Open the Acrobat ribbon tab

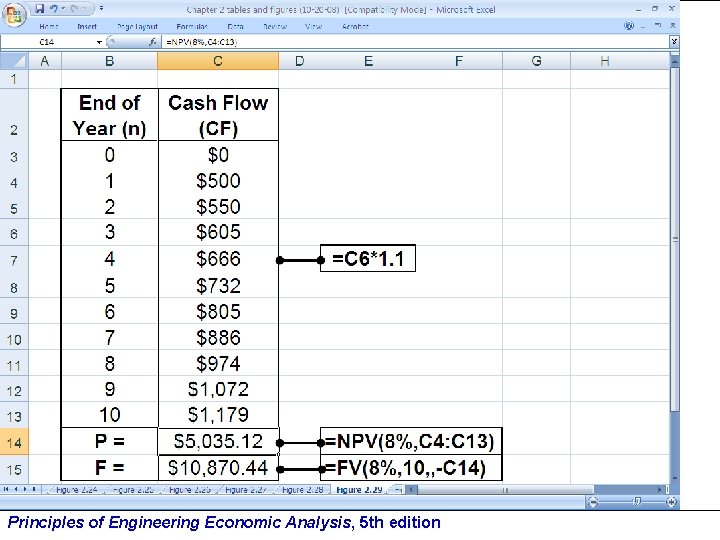(x=355, y=27)
